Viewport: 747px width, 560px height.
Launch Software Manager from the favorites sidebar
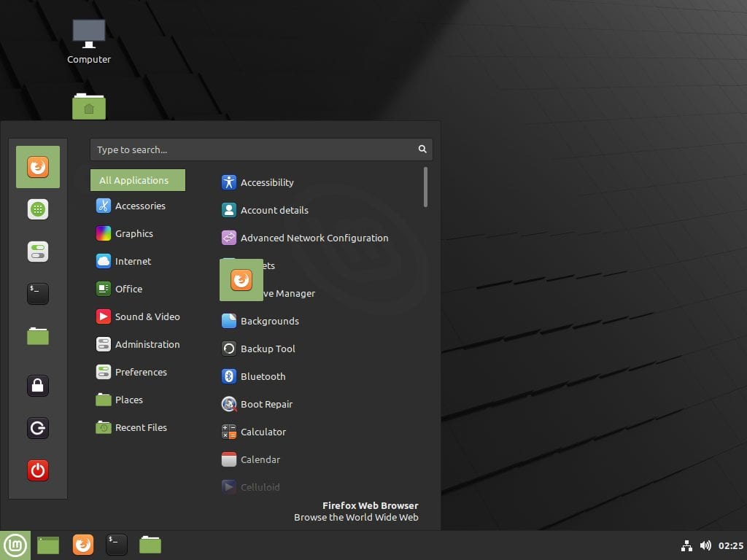[x=38, y=209]
